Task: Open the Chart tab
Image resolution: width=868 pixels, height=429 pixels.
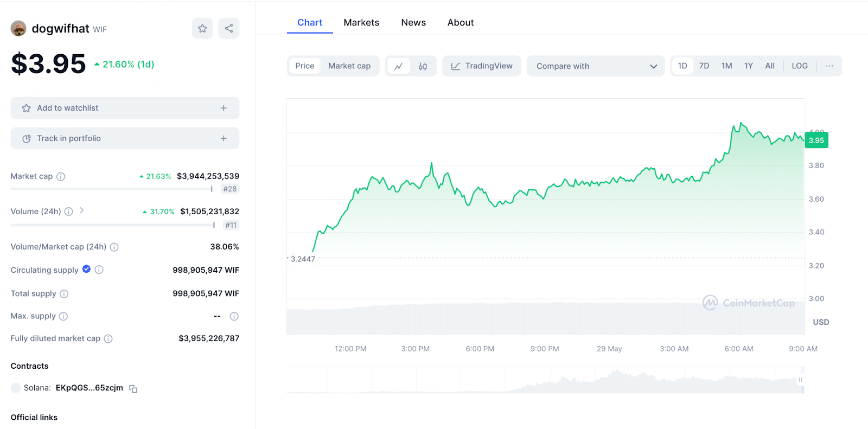Action: tap(310, 23)
